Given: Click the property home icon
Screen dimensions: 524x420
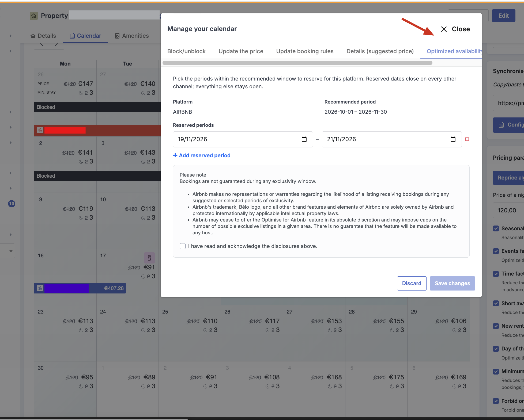Looking at the screenshot, I should point(34,16).
